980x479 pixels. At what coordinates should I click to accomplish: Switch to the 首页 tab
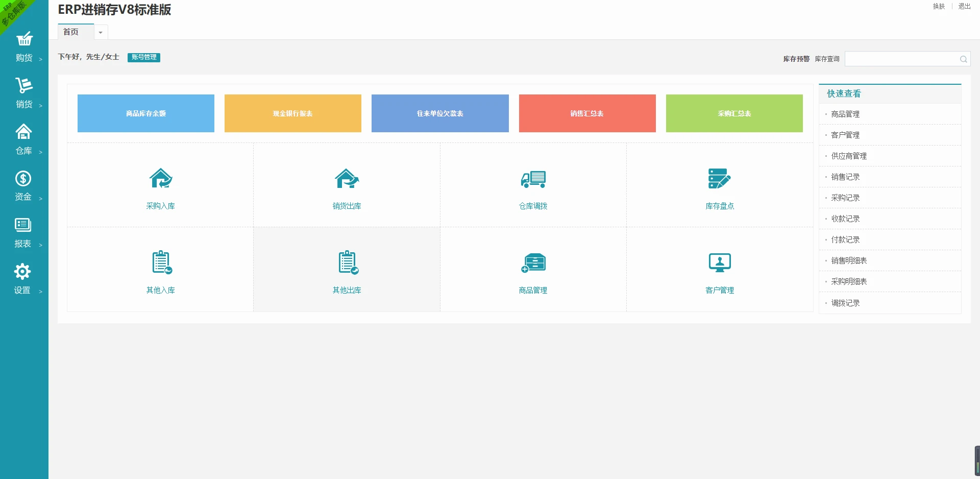click(71, 32)
